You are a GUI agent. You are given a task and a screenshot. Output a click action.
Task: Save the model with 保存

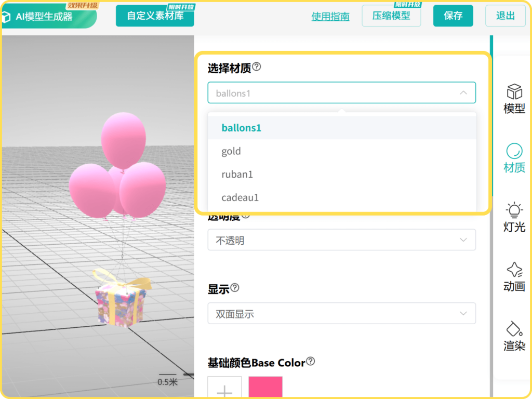coord(453,16)
